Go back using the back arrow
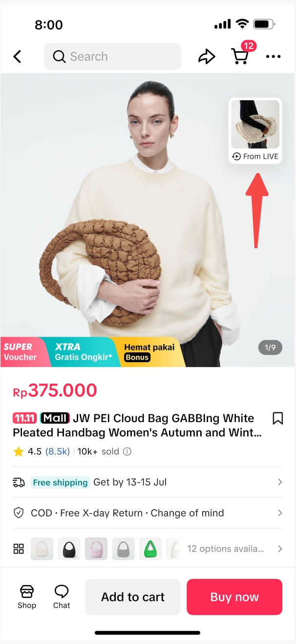Screen dimensions: 296x644 click(17, 57)
